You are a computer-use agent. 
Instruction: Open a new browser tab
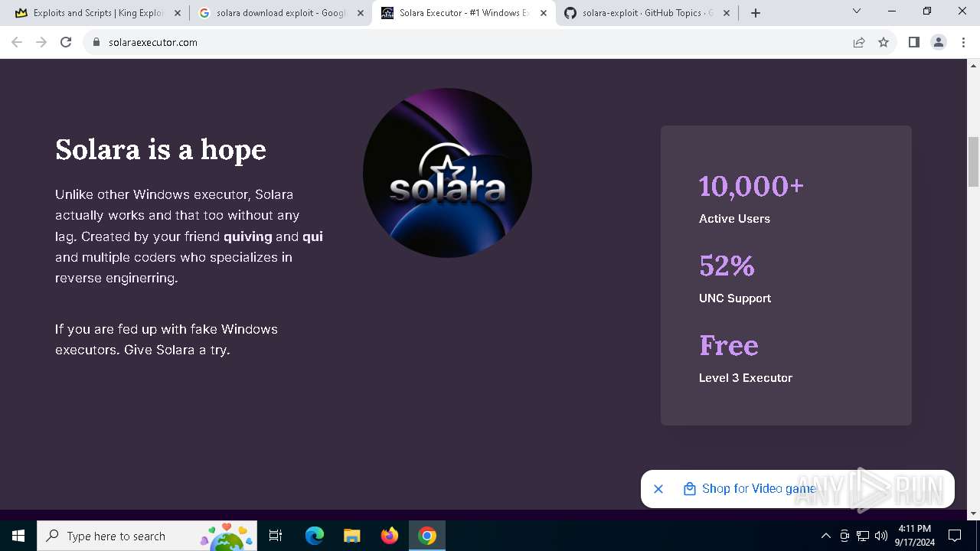[x=756, y=13]
